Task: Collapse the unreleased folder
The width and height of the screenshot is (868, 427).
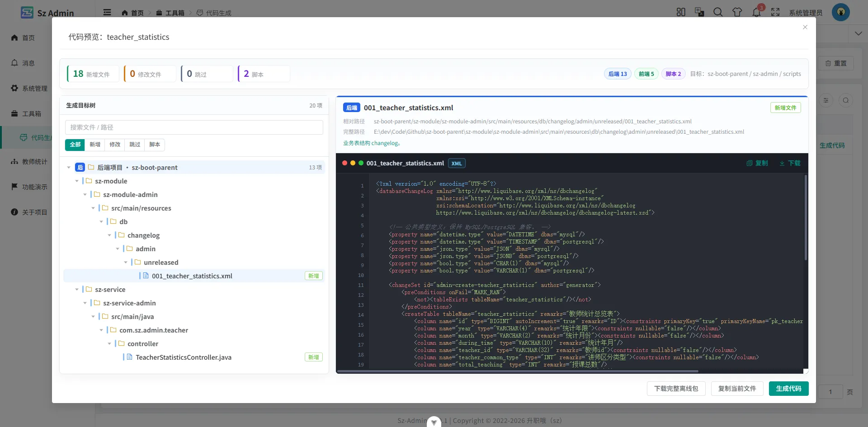Action: (126, 263)
